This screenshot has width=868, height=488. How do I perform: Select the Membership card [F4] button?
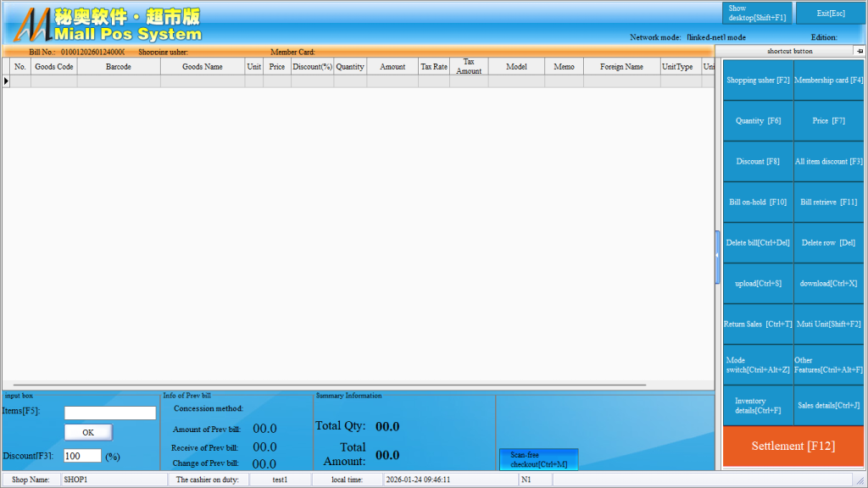pyautogui.click(x=829, y=80)
